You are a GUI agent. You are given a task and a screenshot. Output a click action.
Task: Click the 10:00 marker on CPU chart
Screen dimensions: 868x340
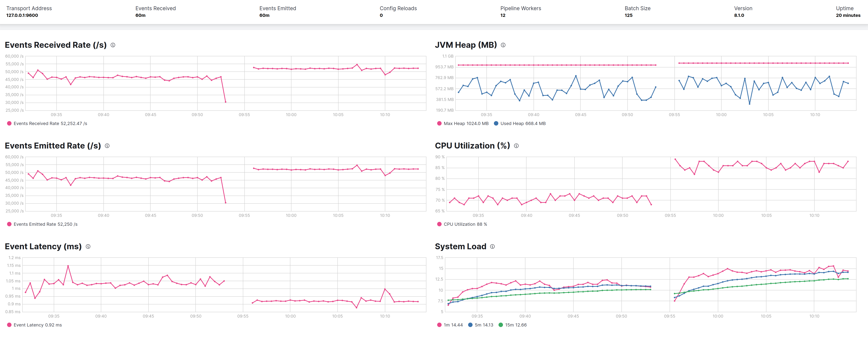point(718,215)
